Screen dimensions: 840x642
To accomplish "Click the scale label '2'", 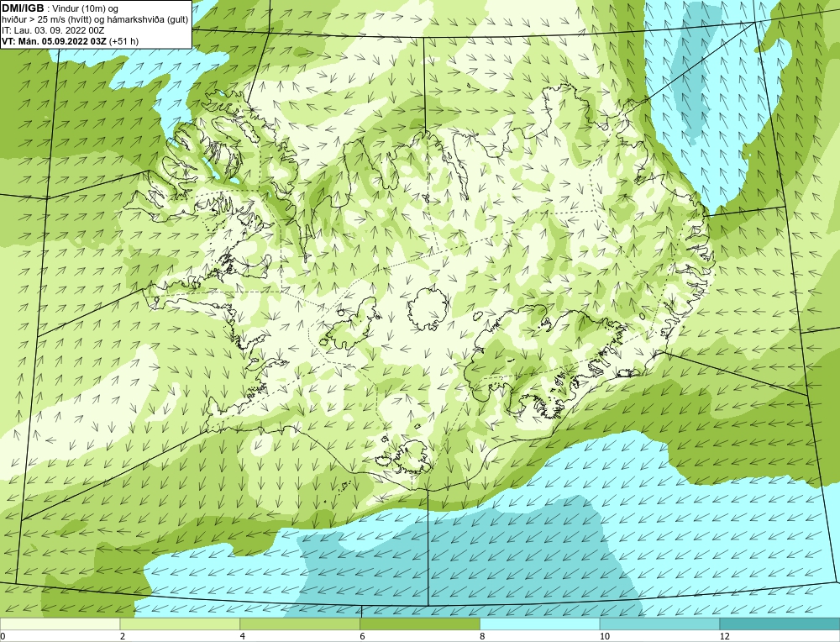I will tap(123, 637).
